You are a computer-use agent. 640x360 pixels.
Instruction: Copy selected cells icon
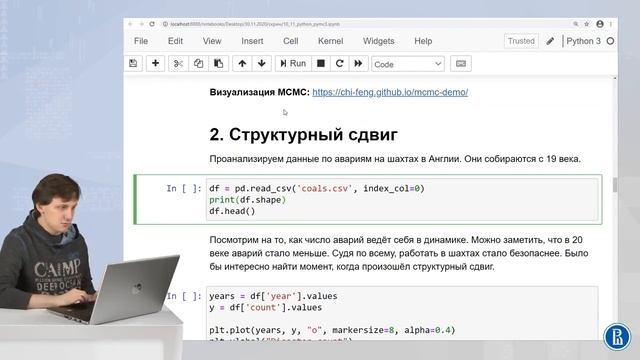click(x=198, y=63)
